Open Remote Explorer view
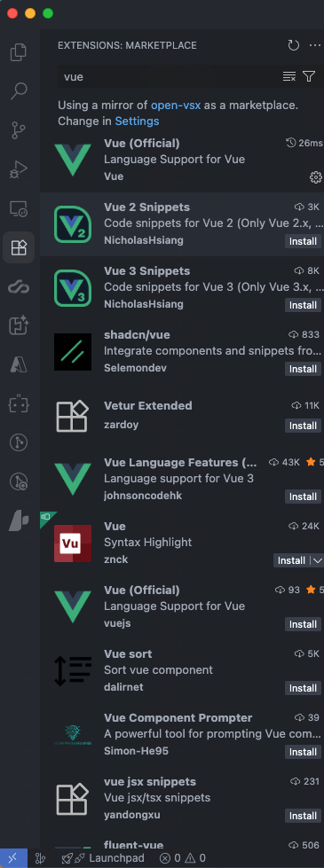Viewport: 324px width, 868px height. pyautogui.click(x=19, y=208)
